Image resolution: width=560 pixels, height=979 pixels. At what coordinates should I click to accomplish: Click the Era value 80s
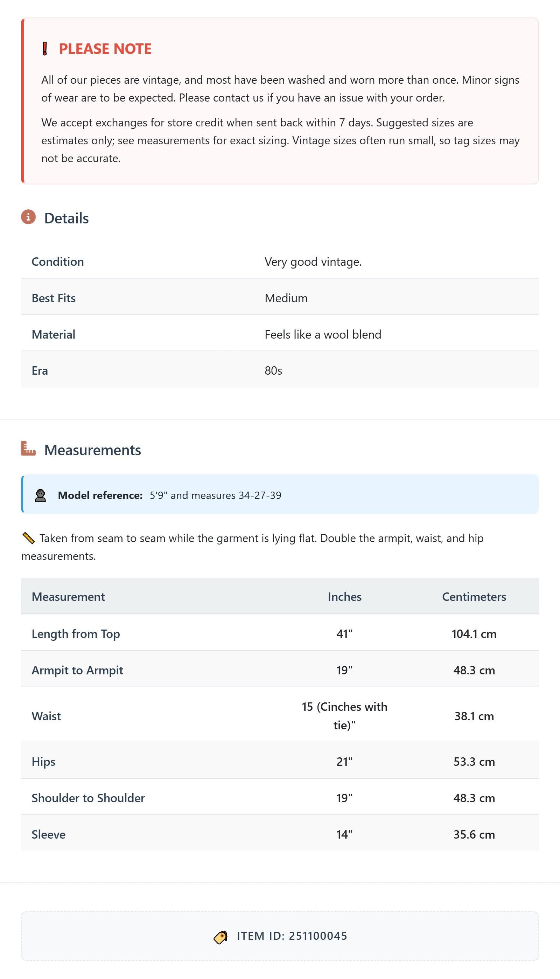click(273, 370)
